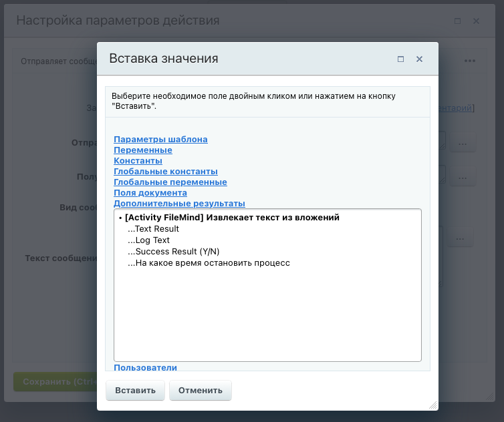Close the Настройка параметров действия window

point(476,21)
